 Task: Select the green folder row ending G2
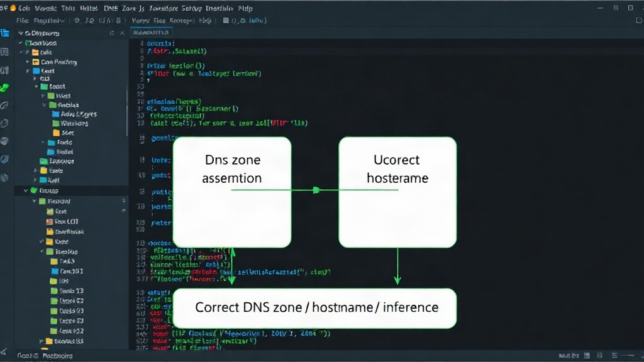click(67, 301)
